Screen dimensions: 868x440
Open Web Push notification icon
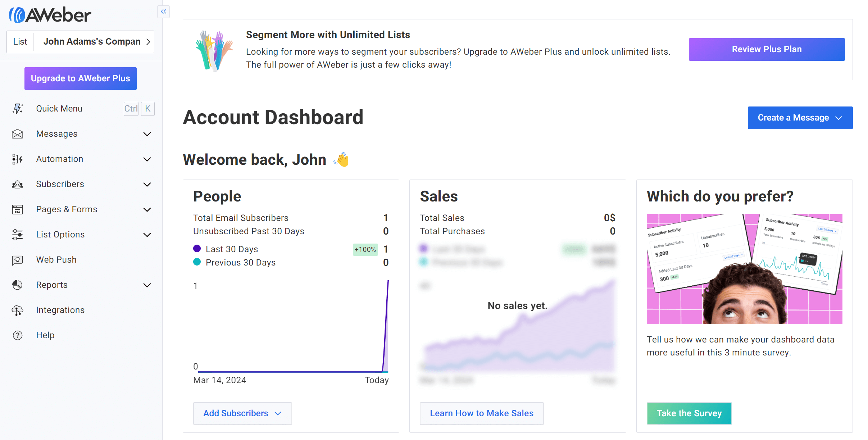pos(17,260)
